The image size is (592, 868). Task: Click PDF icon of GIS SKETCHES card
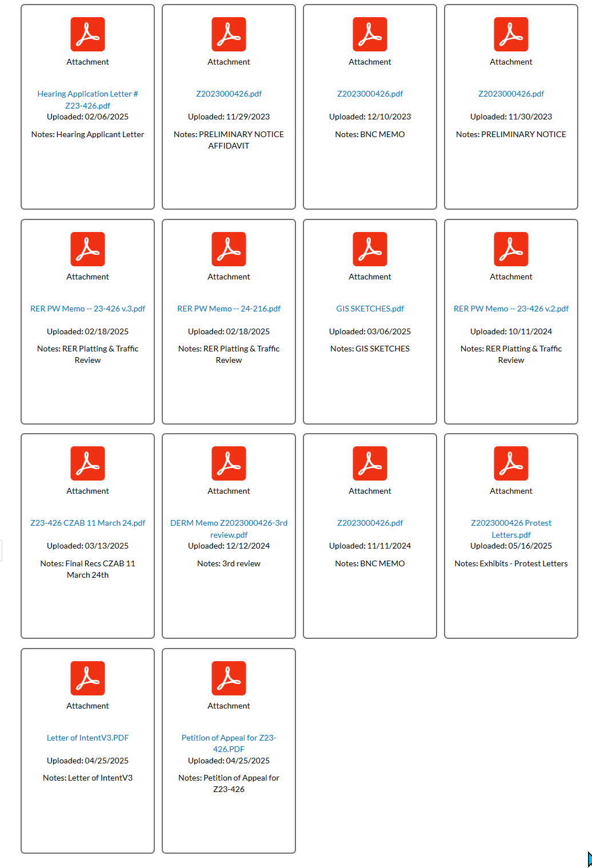(370, 249)
